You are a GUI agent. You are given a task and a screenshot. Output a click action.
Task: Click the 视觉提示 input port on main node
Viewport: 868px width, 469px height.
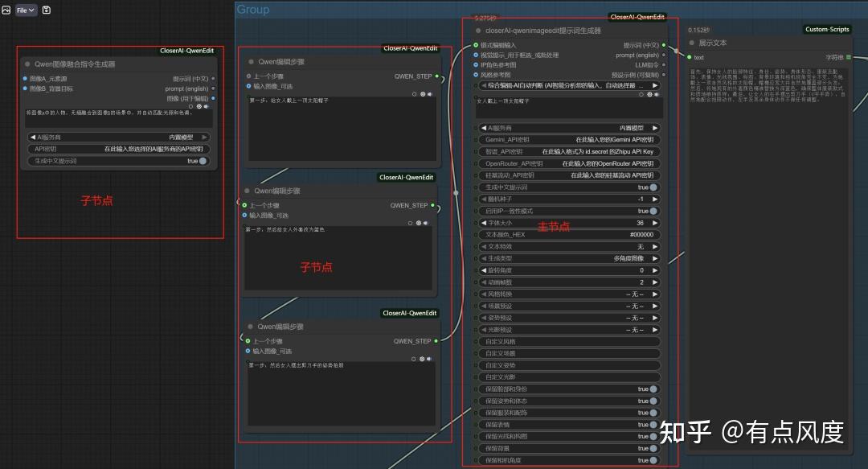(x=476, y=55)
